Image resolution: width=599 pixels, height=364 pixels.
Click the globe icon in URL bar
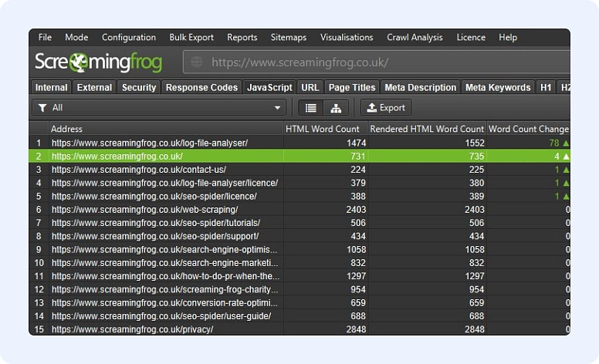198,62
